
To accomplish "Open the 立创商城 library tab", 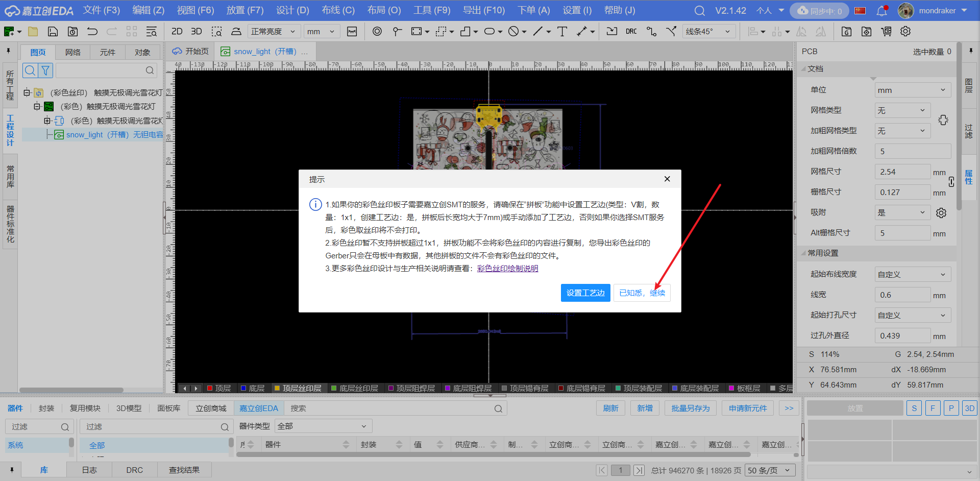I will tap(211, 408).
